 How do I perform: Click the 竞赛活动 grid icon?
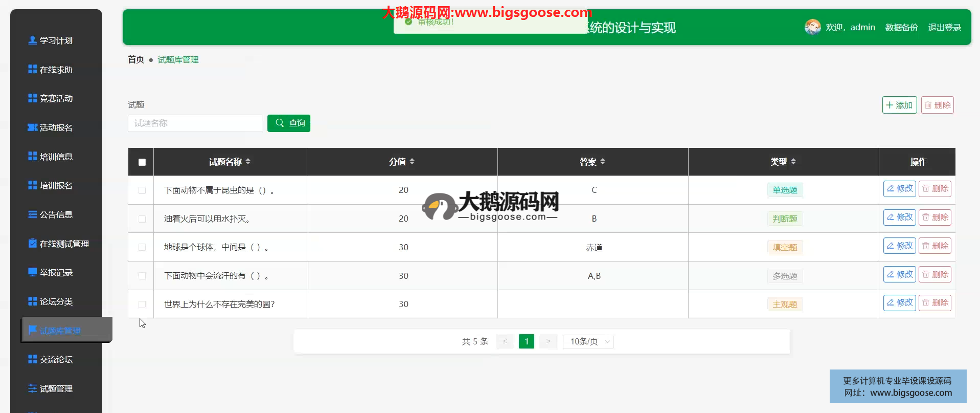[32, 98]
